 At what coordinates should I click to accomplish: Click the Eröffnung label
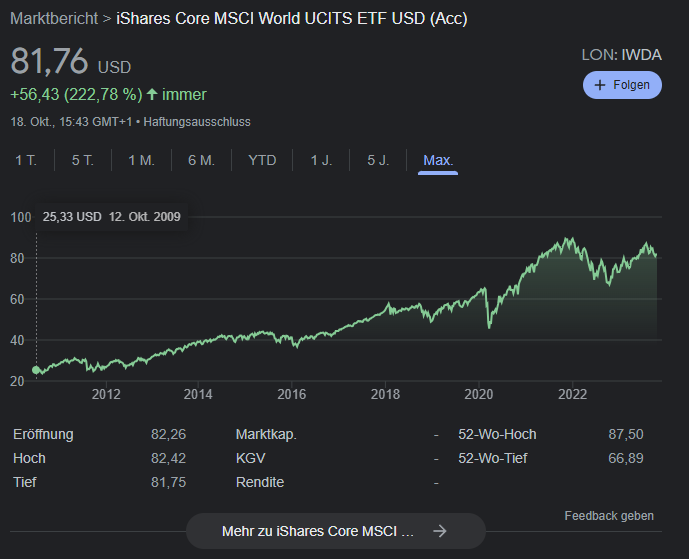tap(43, 434)
